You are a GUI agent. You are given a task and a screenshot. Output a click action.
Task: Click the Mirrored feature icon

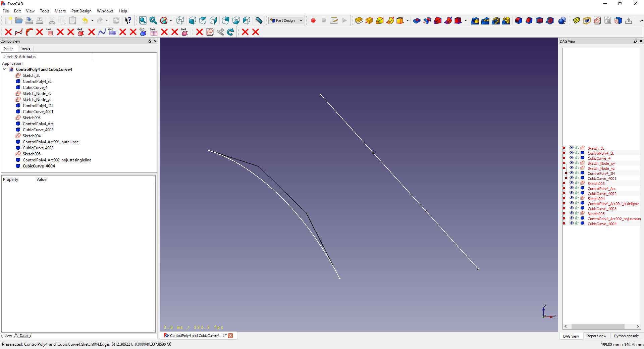tap(475, 20)
